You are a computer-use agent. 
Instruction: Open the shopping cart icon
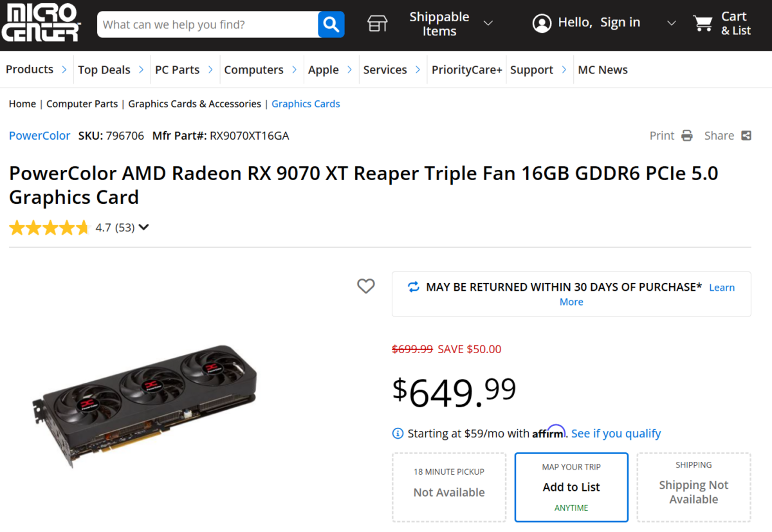click(x=703, y=24)
